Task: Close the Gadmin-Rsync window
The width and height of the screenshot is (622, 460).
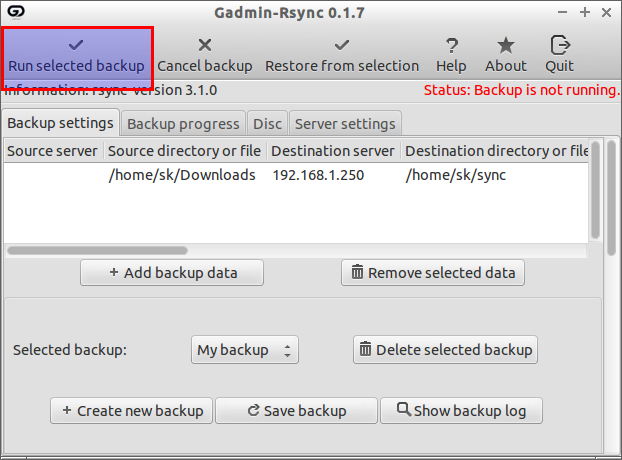Action: point(607,13)
